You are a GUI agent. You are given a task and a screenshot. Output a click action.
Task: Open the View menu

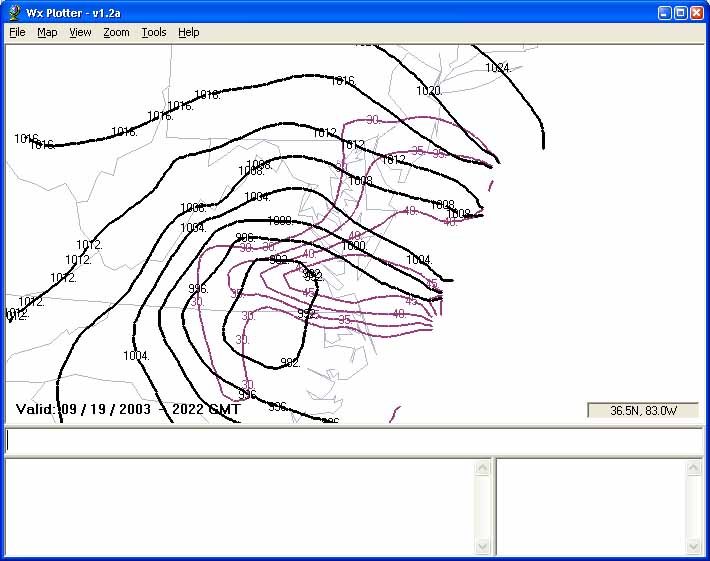(x=80, y=32)
